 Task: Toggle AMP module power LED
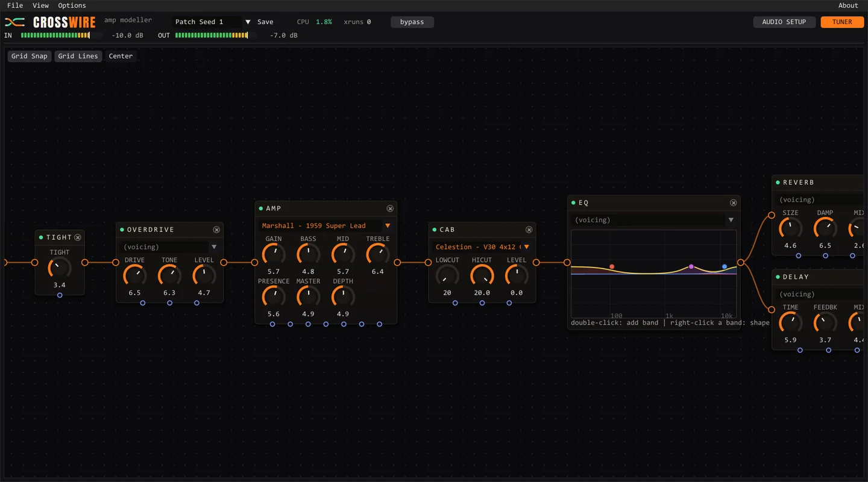pos(261,208)
